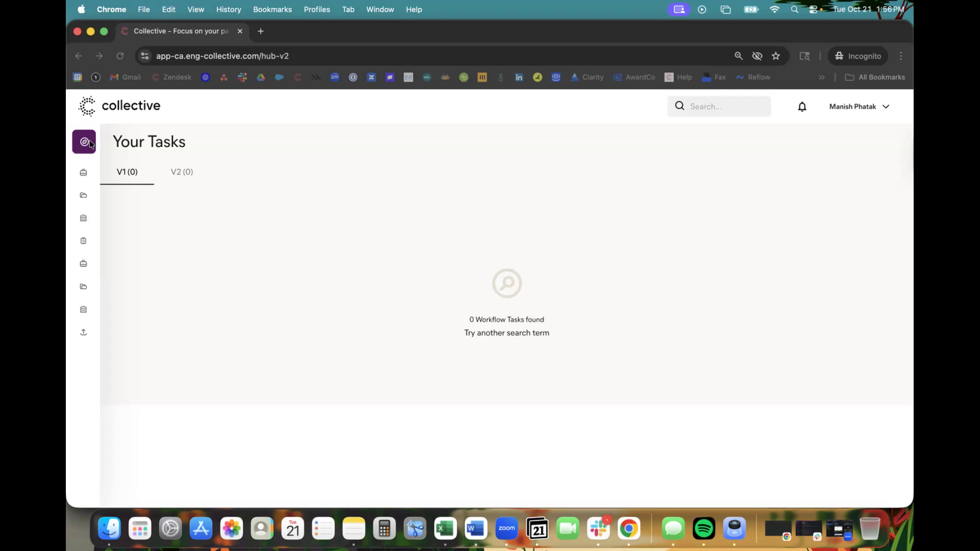The image size is (980, 551).
Task: Click the clipboard checklist sidebar icon
Action: 84,241
